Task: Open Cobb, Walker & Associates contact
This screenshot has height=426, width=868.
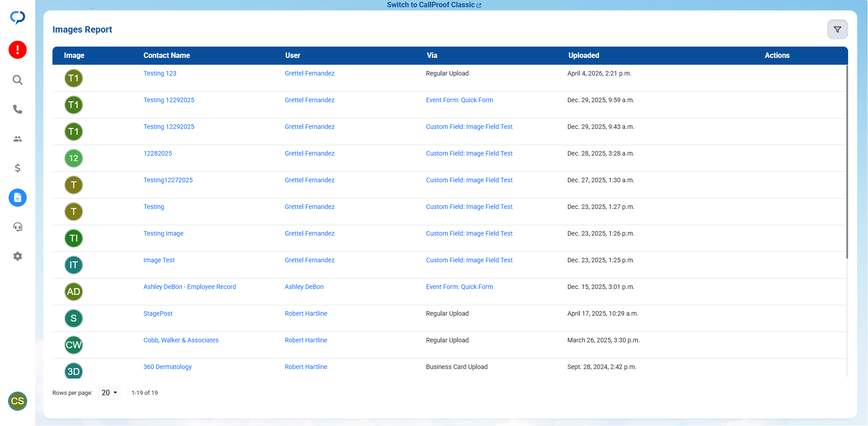Action: tap(181, 340)
